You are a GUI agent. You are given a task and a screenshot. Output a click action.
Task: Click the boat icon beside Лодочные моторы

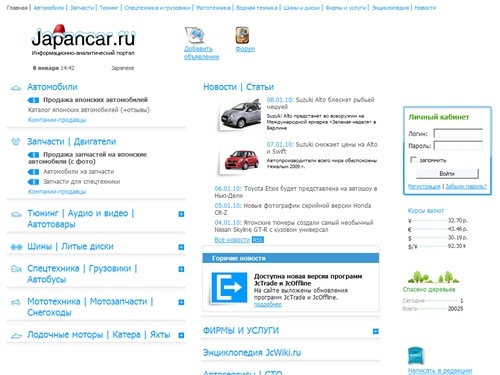(x=16, y=335)
